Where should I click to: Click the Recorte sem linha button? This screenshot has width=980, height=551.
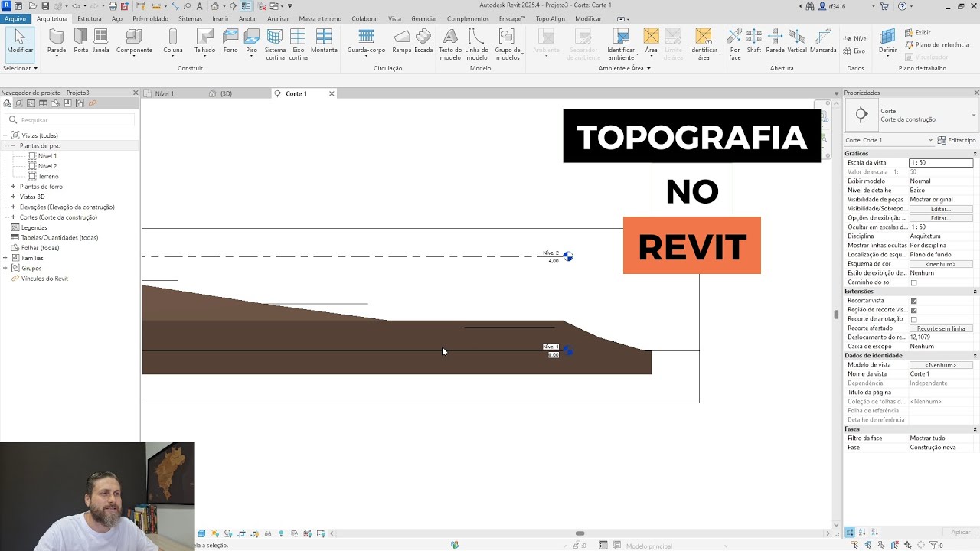(x=941, y=328)
